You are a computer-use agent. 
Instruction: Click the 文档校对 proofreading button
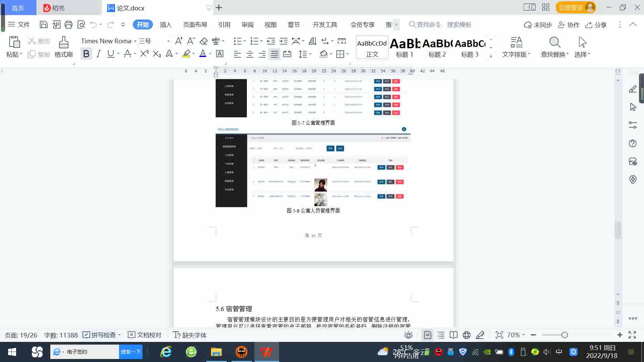pos(145,335)
